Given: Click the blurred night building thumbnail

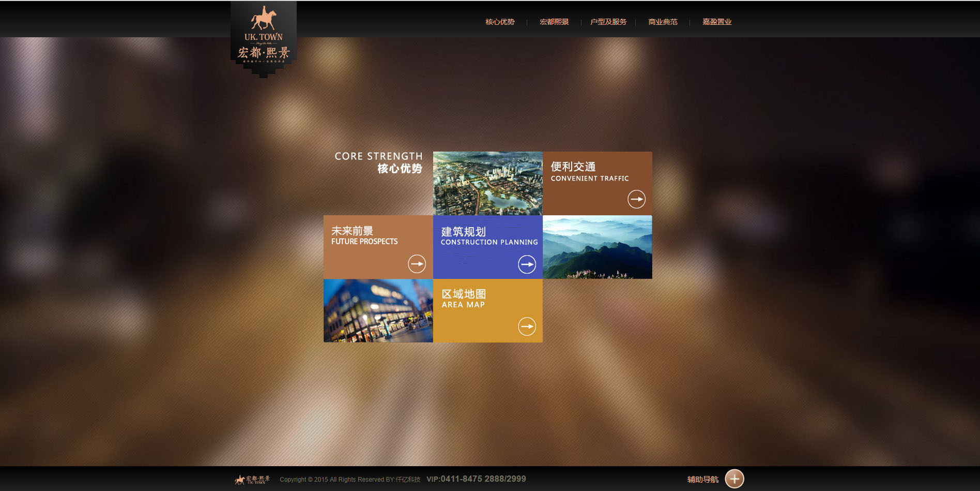Looking at the screenshot, I should pos(378,310).
